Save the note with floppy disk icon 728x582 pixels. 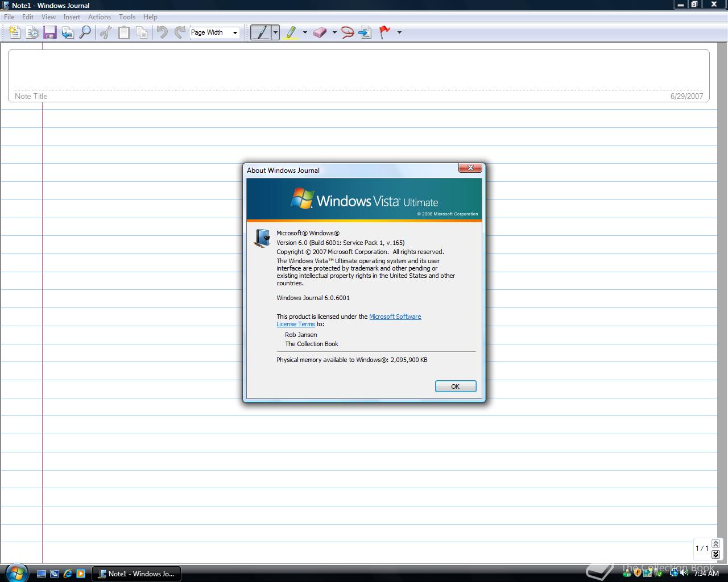pos(50,32)
